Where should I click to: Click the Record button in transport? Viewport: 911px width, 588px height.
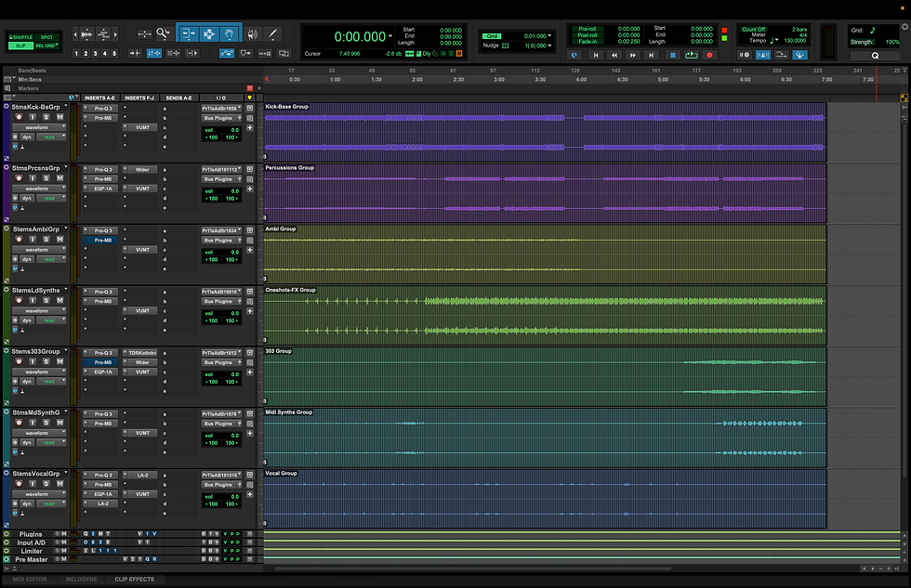point(709,55)
